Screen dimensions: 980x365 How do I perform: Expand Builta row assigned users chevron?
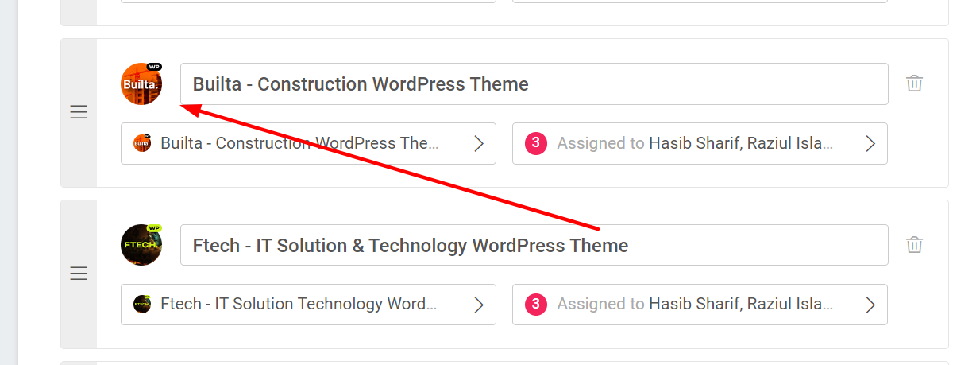(x=870, y=144)
